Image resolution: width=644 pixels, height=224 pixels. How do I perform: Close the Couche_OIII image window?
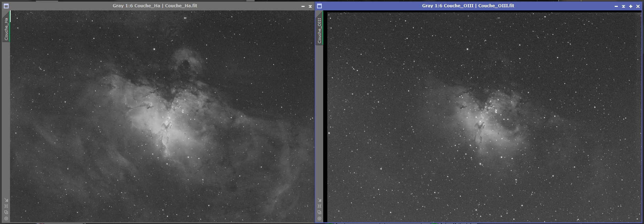tap(638, 6)
